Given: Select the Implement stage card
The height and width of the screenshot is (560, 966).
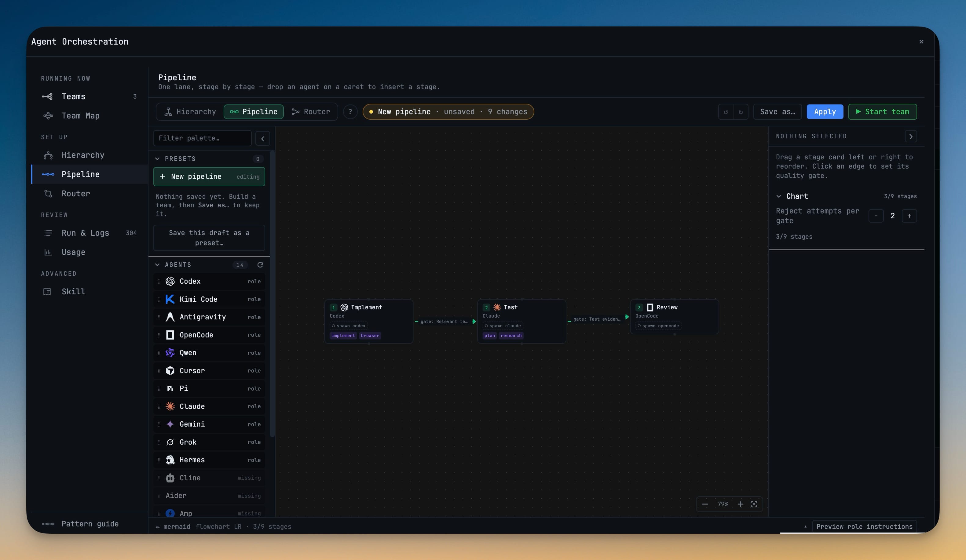Looking at the screenshot, I should 369,321.
